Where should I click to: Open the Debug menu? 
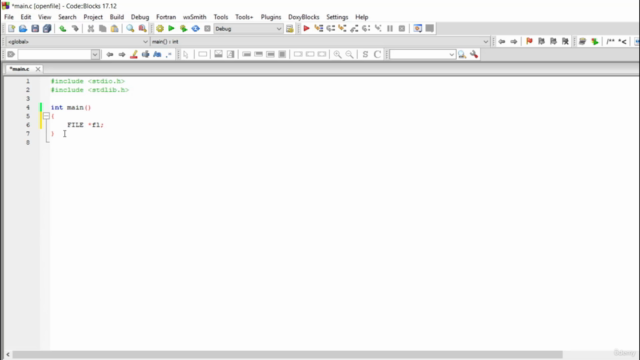(140, 17)
